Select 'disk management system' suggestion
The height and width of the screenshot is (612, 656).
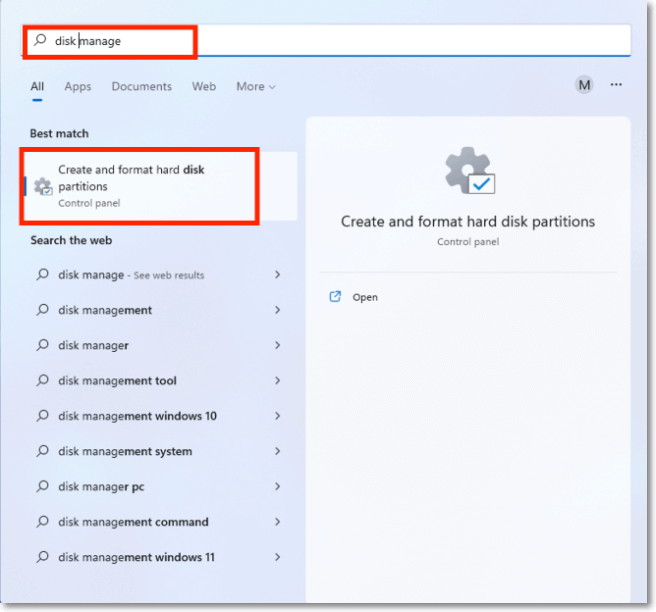tap(160, 451)
